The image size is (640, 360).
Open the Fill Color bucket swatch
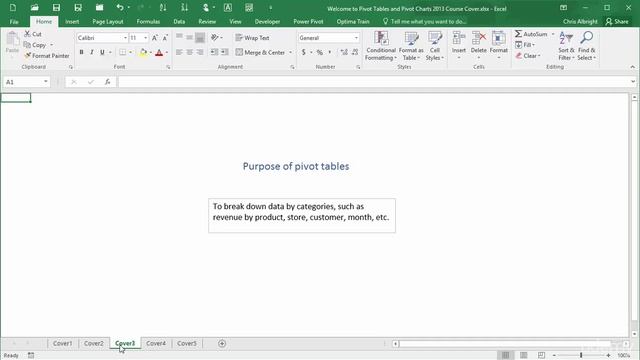tap(143, 52)
